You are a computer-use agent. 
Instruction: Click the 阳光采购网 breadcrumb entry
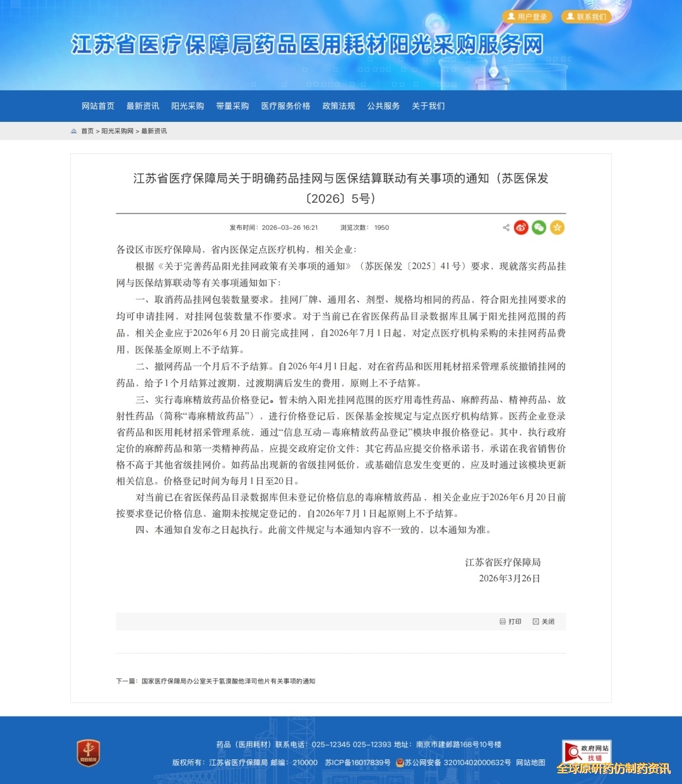pyautogui.click(x=118, y=131)
